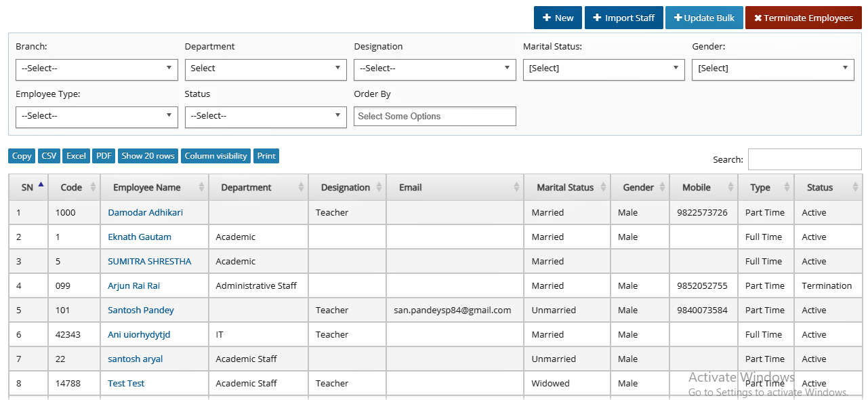Sort by Status column sort icon
Image resolution: width=868 pixels, height=400 pixels.
[x=855, y=187]
